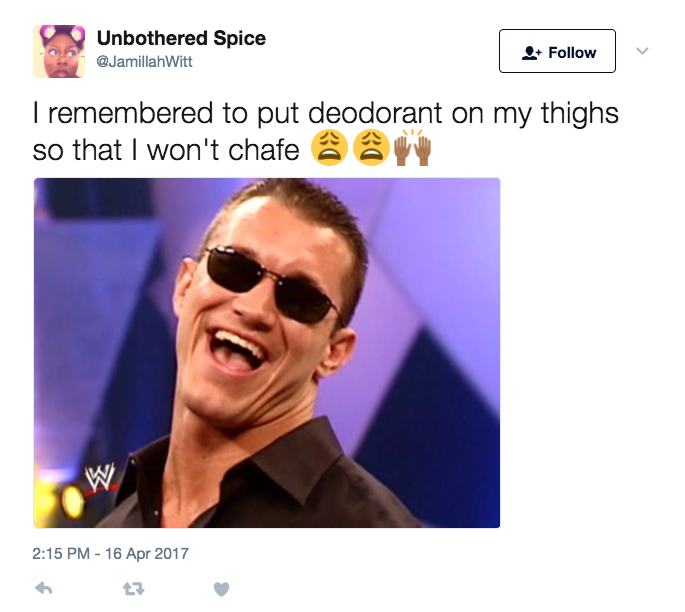Retweet this tweet using the retweet icon
Viewport: 685px width, 612px height.
click(133, 589)
